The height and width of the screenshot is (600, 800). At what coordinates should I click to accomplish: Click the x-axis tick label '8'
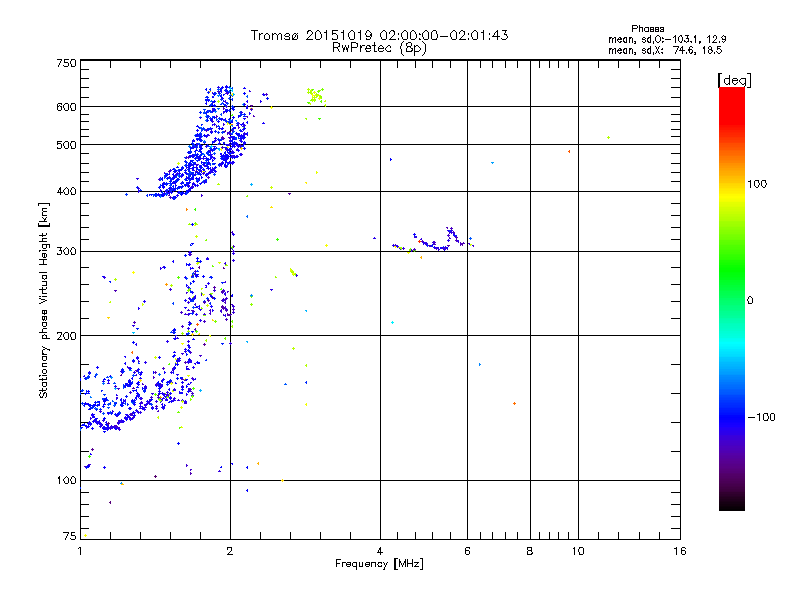(530, 551)
